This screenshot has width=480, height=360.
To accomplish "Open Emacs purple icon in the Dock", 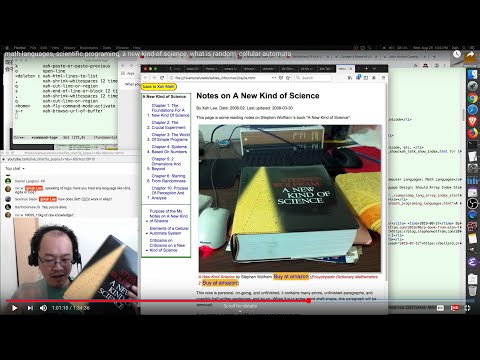I will pyautogui.click(x=473, y=262).
